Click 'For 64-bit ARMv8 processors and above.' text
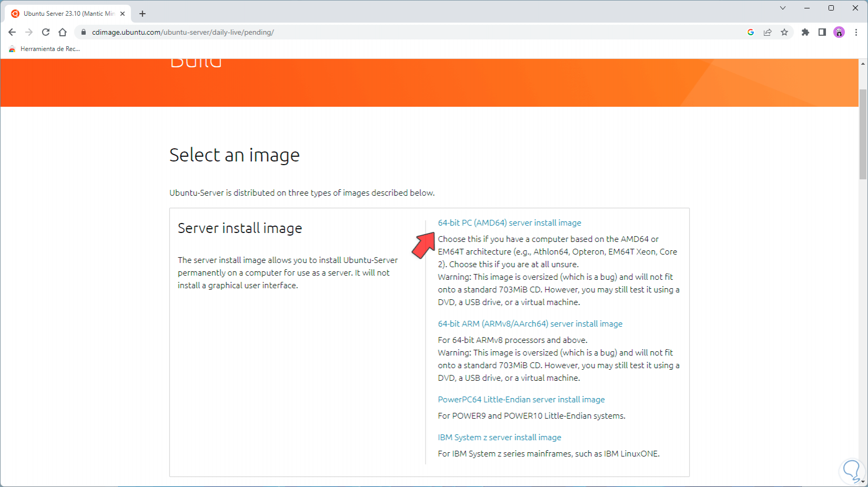Screen dimensions: 868x487 [512, 340]
